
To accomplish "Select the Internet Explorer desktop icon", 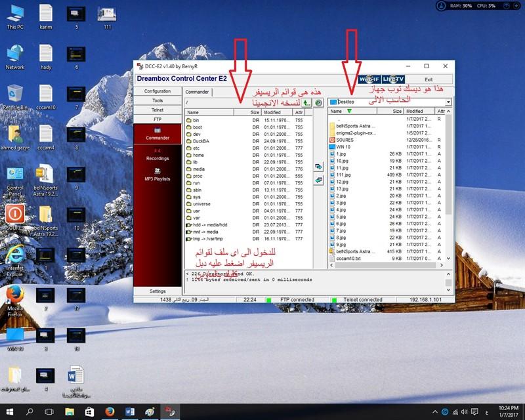I will pos(15,261).
